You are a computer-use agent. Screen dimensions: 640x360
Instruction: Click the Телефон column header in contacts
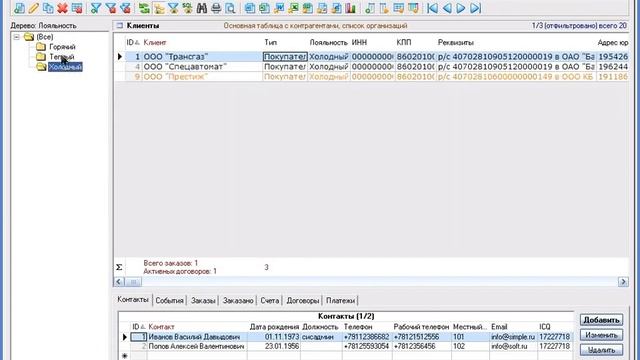coord(358,327)
